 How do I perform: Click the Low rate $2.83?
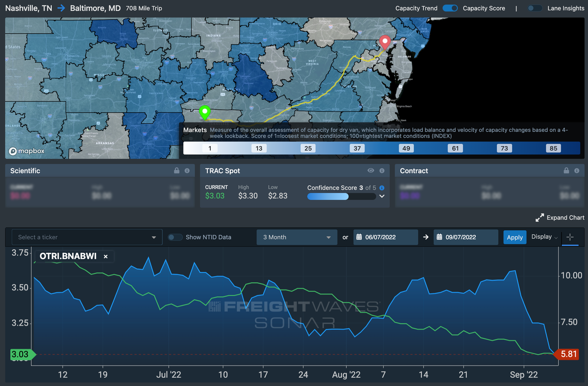tap(278, 196)
